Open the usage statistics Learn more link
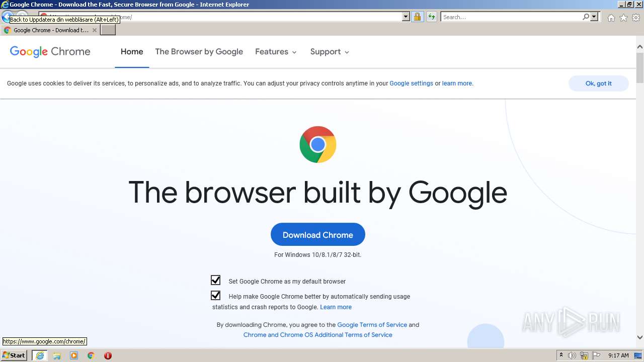This screenshot has height=362, width=644. pos(336,307)
